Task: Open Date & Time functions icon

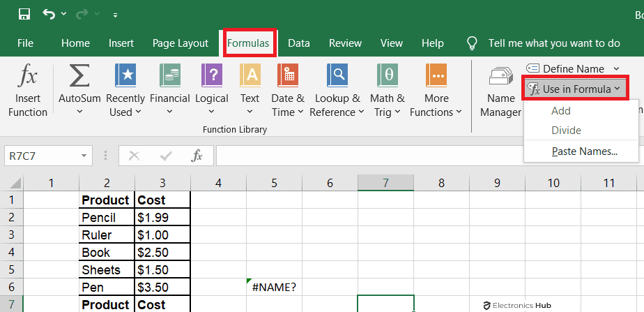Action: click(287, 75)
